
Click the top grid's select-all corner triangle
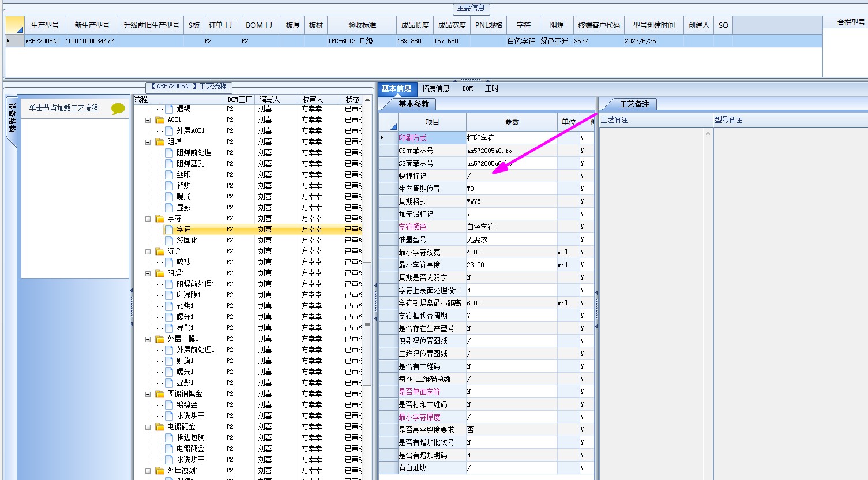click(14, 25)
